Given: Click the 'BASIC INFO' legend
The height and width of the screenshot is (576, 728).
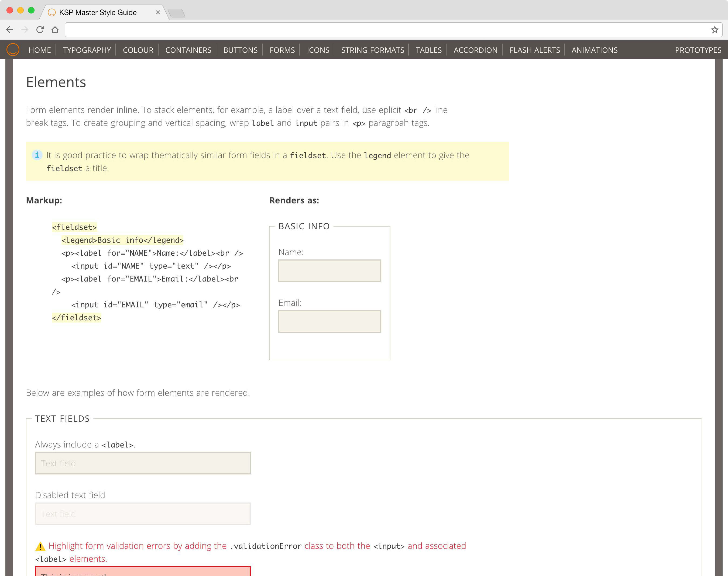Looking at the screenshot, I should click(304, 226).
